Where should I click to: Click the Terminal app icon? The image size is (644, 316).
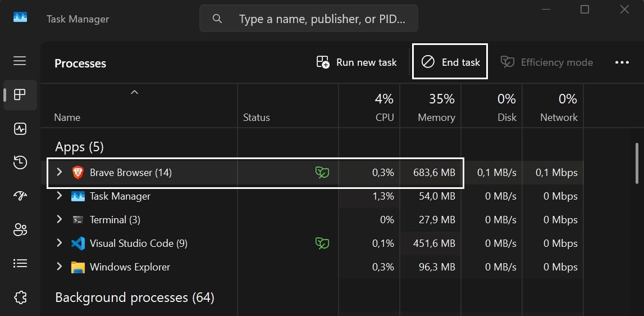[77, 220]
